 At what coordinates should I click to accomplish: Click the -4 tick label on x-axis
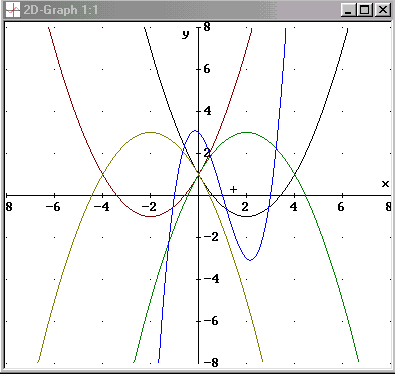point(102,207)
